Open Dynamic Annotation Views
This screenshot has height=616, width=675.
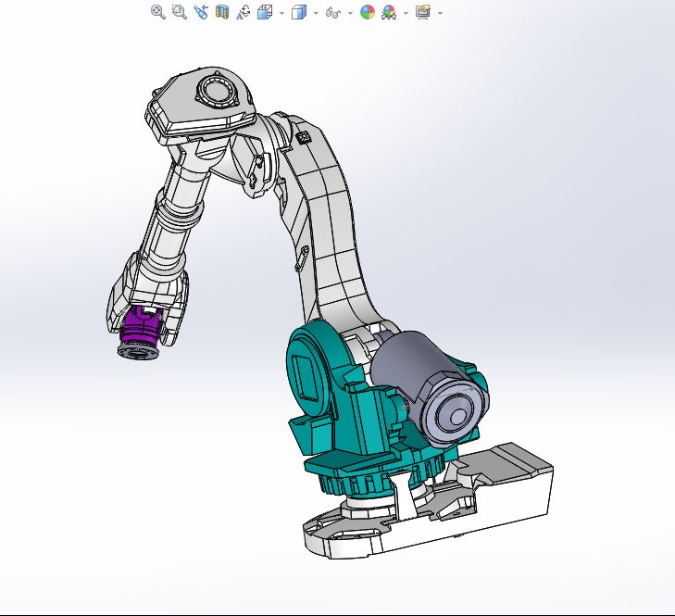[244, 12]
